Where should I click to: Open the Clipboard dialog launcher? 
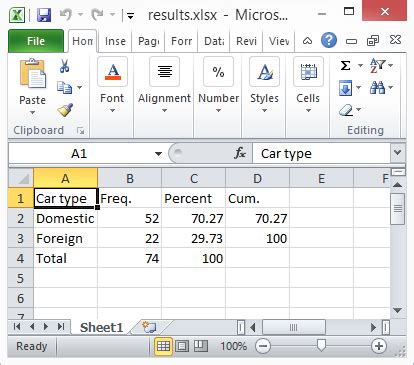coord(80,131)
